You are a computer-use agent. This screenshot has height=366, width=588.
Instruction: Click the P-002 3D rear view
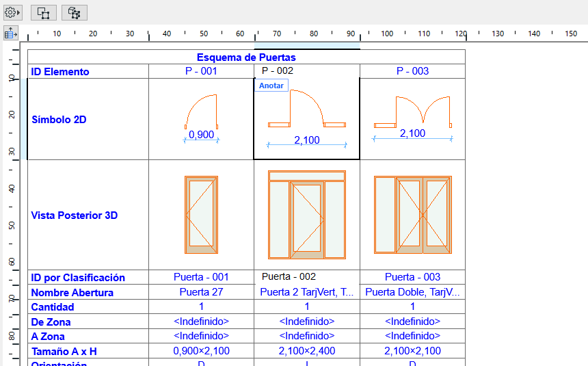(x=307, y=215)
